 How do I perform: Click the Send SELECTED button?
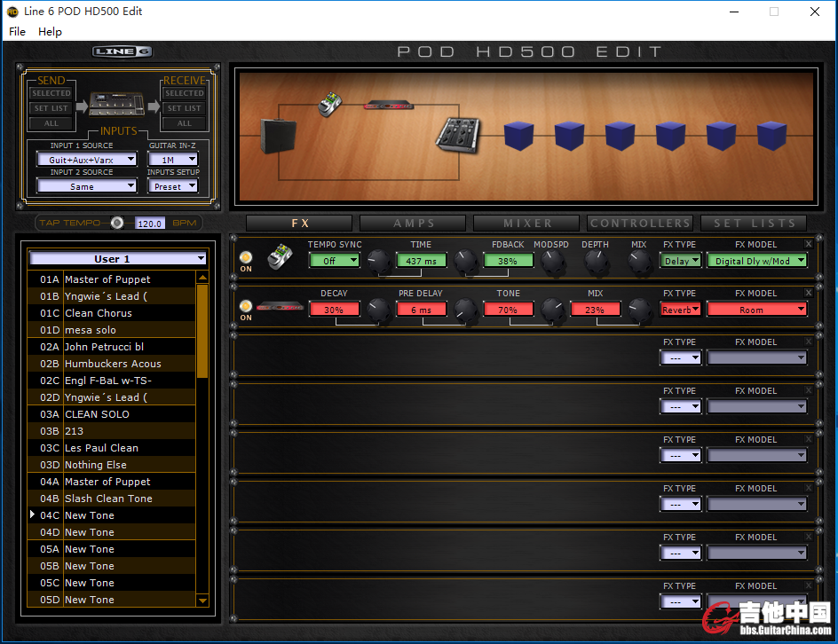pos(51,93)
